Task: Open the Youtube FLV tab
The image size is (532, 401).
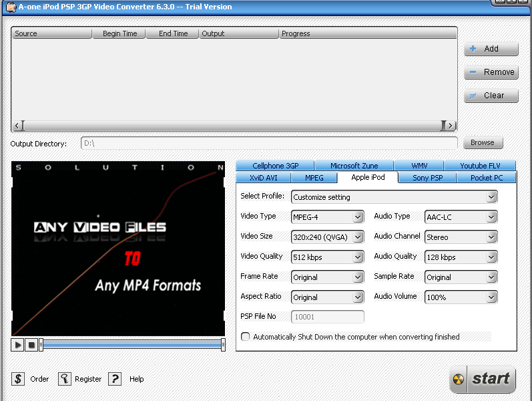Action: point(480,166)
